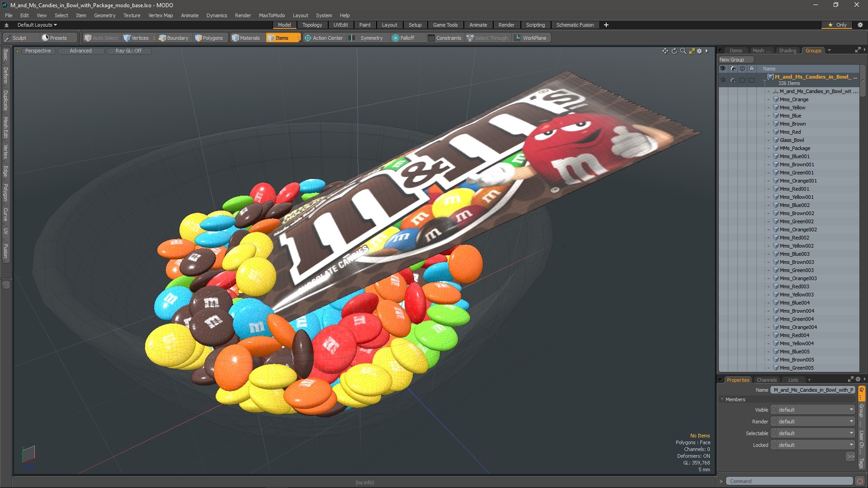
Task: Open viewport settings gear icon
Action: click(699, 51)
